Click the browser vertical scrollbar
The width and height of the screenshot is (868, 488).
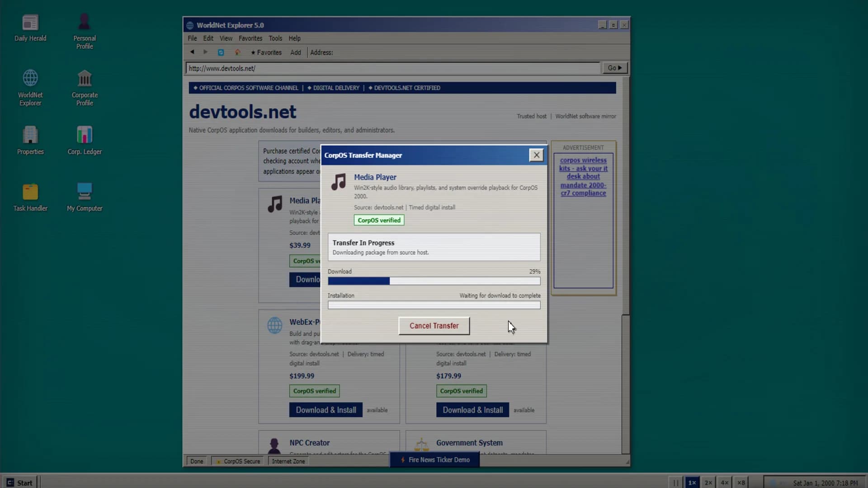625,266
